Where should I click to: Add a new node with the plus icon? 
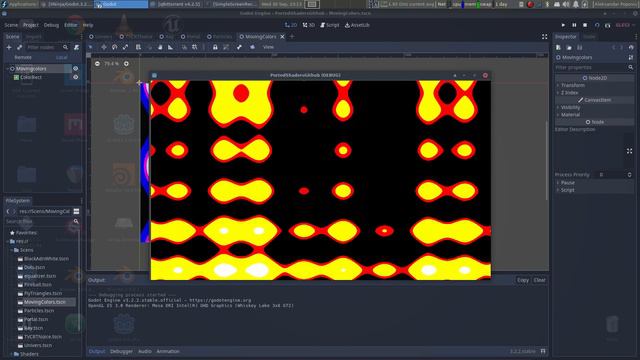click(x=9, y=47)
